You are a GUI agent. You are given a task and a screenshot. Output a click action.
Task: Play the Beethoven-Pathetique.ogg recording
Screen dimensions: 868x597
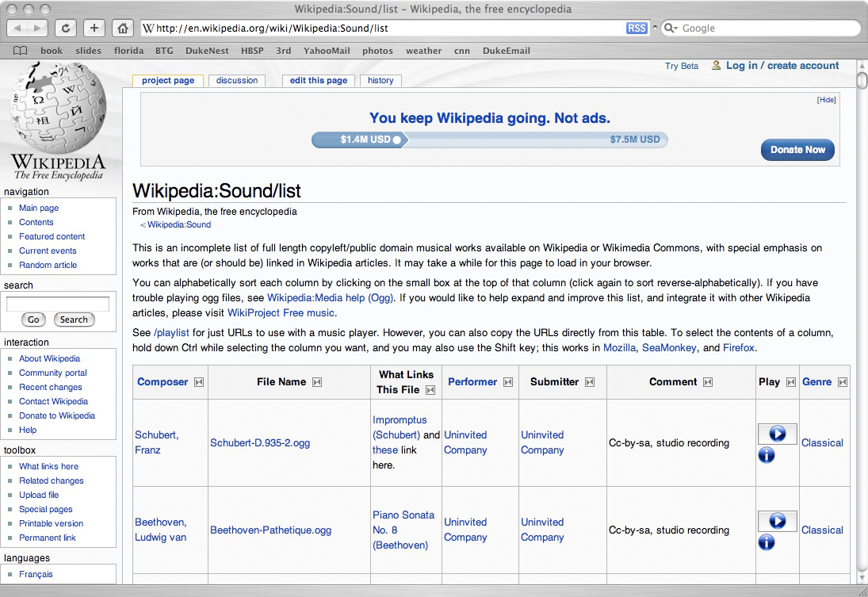(x=777, y=521)
